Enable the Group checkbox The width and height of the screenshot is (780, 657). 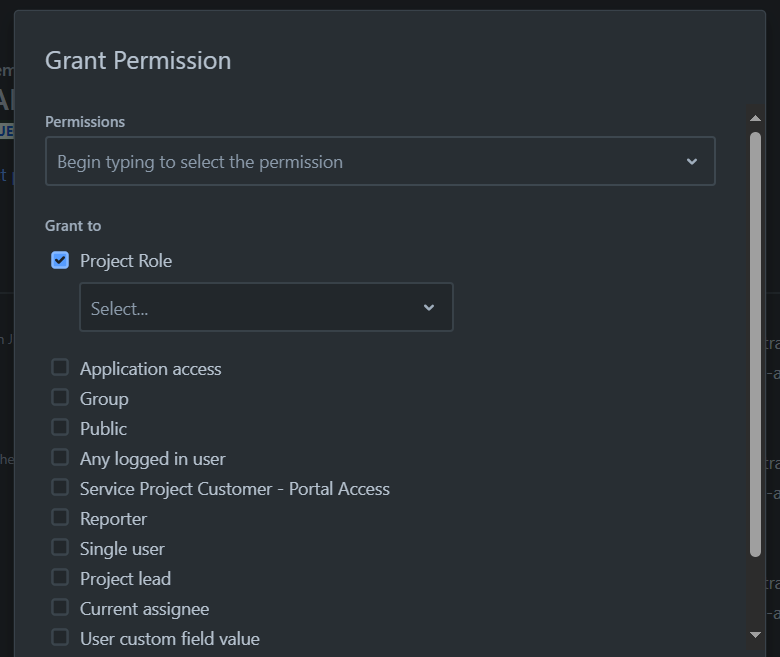point(60,398)
